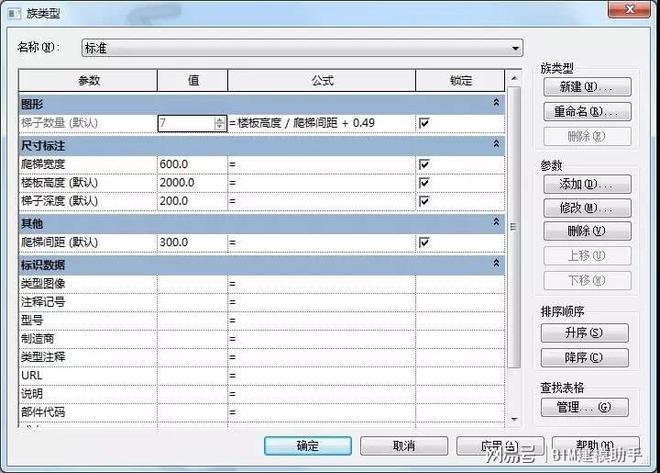Close the family types dialog
Viewport: 660px width, 473px height.
(630, 9)
